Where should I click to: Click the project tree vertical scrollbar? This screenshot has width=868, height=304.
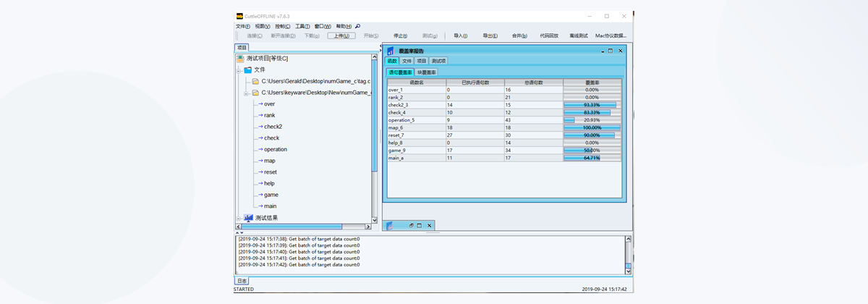pos(375,138)
